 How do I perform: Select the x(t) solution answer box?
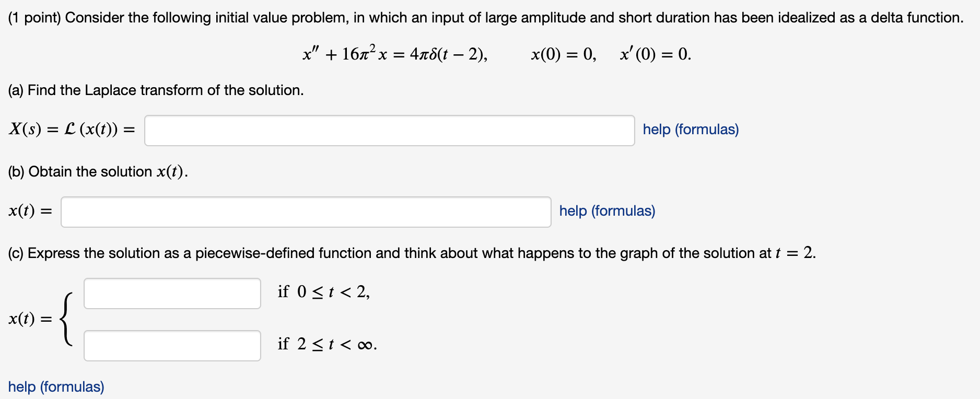click(x=306, y=211)
